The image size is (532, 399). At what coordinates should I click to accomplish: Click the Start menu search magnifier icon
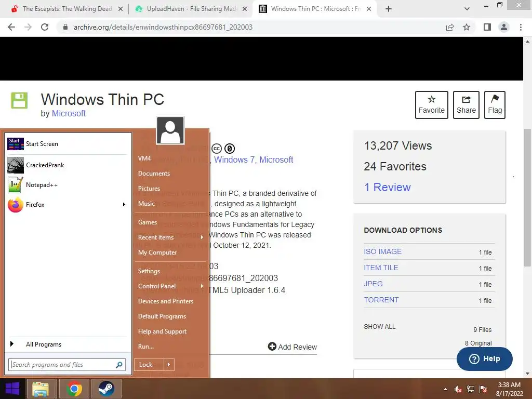(x=119, y=365)
